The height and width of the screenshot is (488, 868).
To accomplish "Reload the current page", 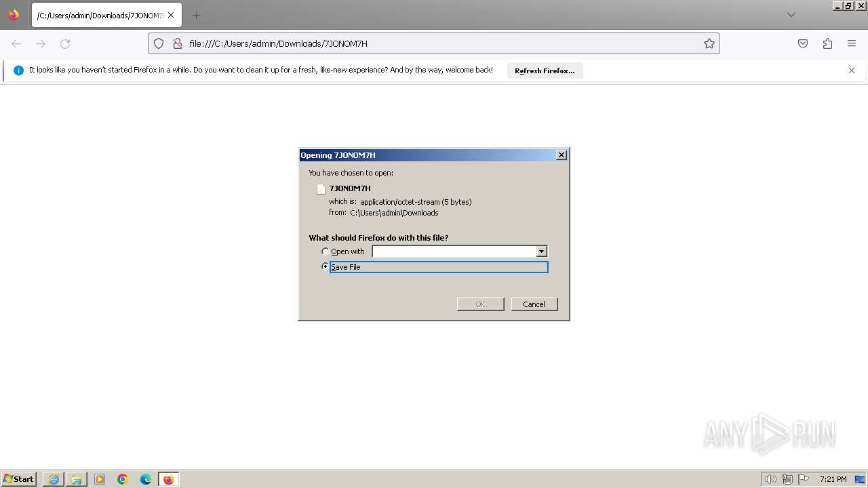I will [65, 43].
